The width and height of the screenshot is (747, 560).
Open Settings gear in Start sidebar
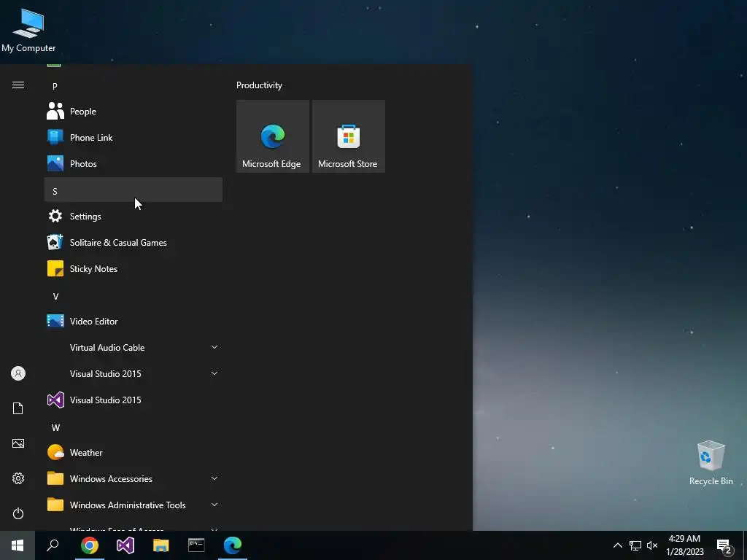point(18,478)
